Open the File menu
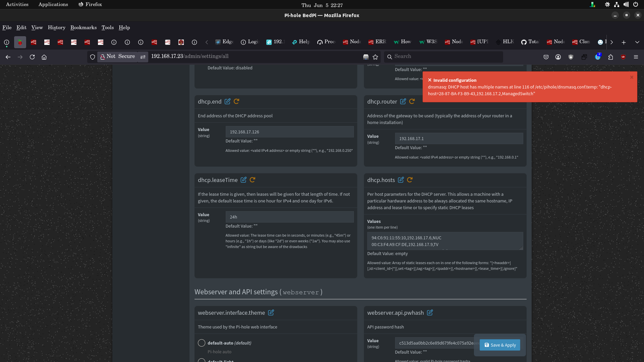 (x=7, y=27)
